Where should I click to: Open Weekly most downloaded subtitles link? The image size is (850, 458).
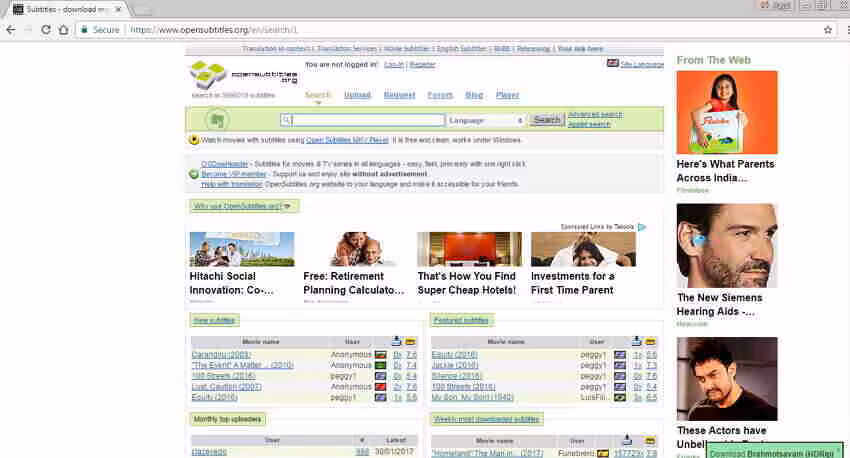pos(487,419)
